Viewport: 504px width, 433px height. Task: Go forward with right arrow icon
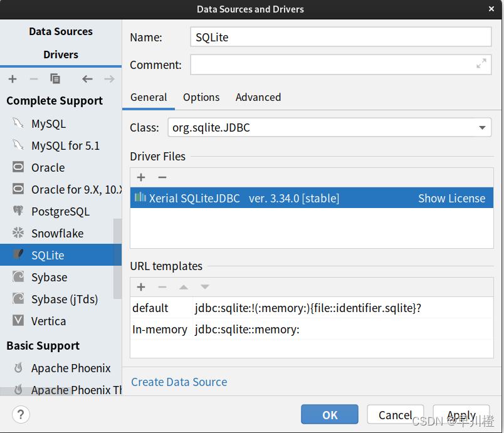[x=109, y=79]
